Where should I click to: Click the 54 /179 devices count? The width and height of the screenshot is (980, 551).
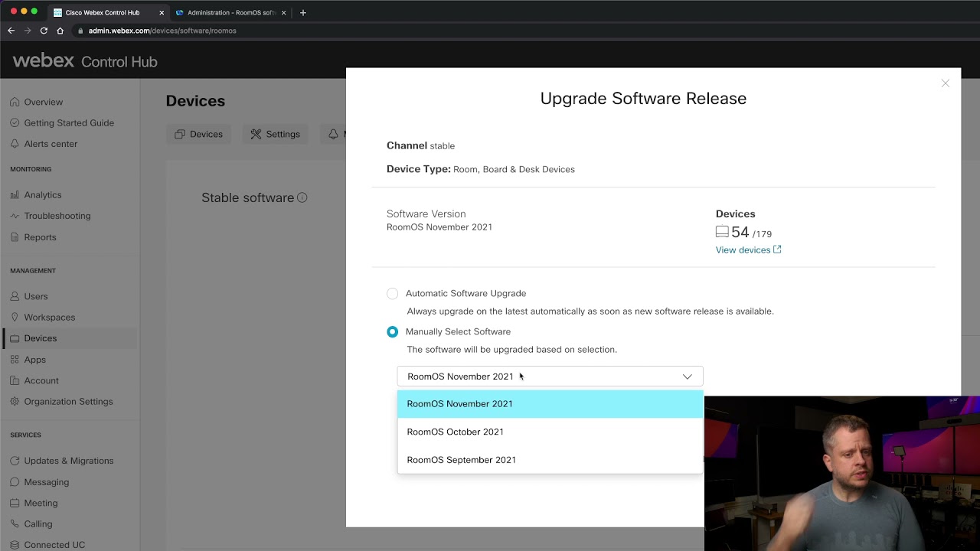click(x=743, y=233)
